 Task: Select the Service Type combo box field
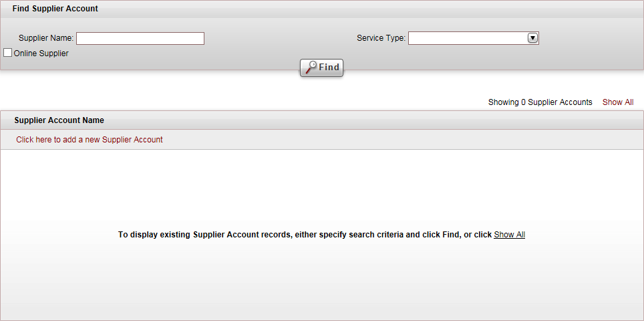tap(473, 38)
